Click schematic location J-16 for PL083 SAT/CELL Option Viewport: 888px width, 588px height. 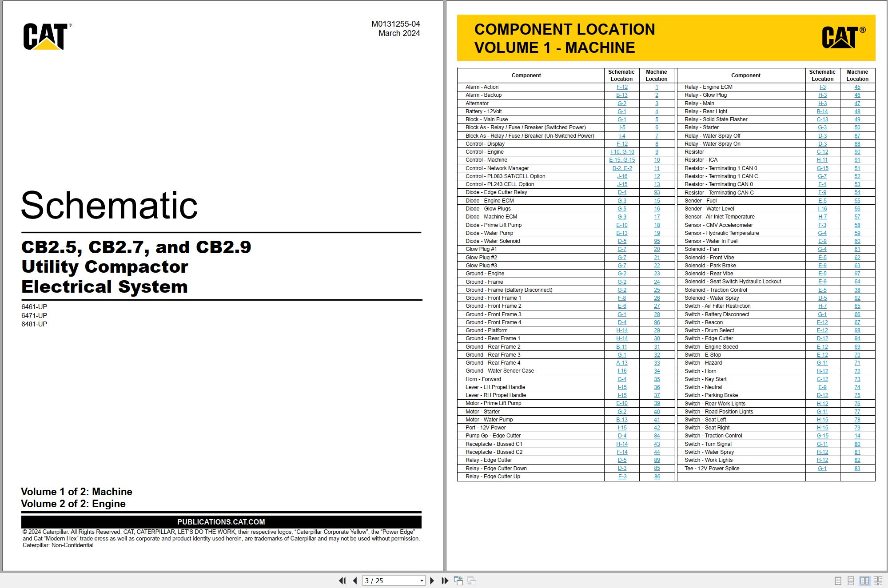[x=622, y=176]
